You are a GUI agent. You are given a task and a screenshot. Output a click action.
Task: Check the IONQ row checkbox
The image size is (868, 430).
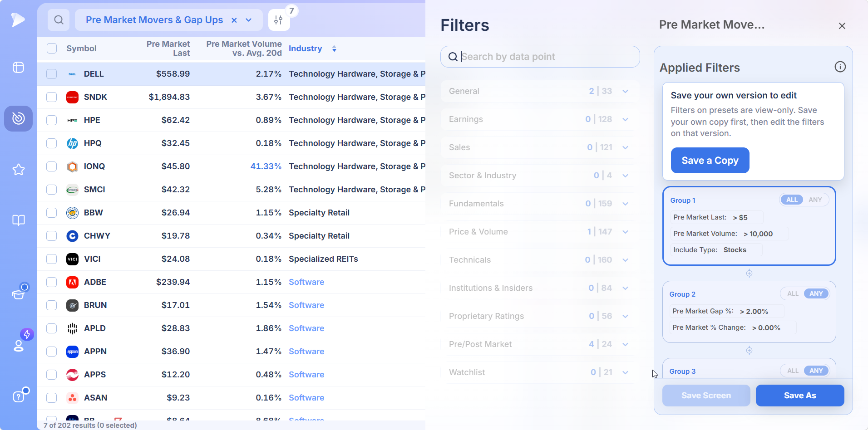tap(52, 166)
